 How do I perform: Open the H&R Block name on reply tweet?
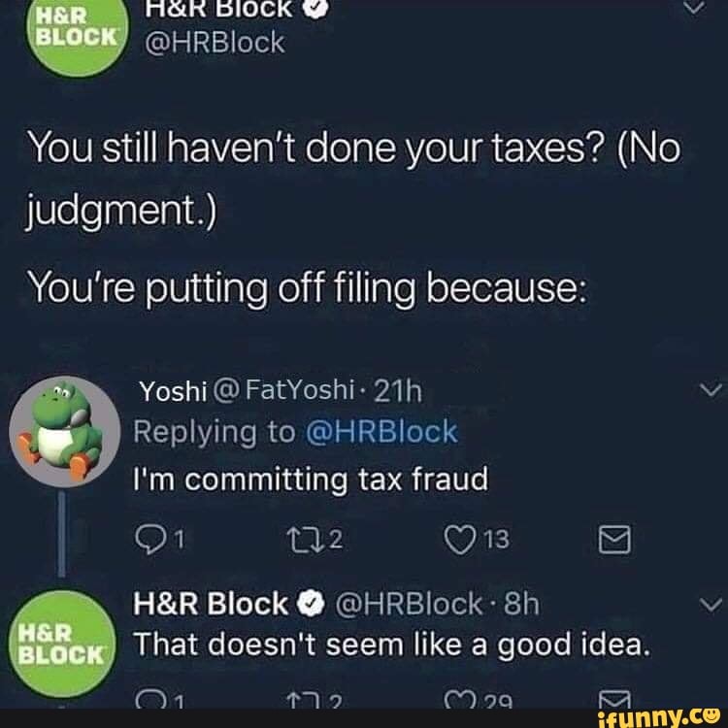210,604
